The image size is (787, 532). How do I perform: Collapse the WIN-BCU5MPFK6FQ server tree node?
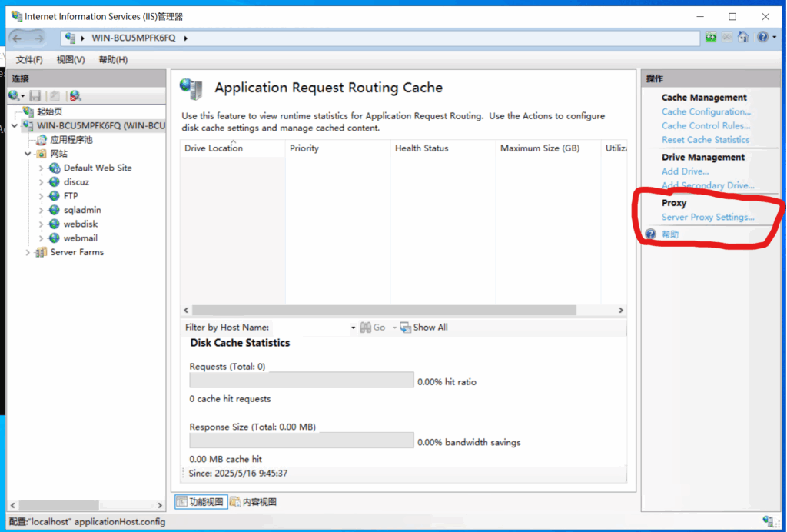pos(15,125)
